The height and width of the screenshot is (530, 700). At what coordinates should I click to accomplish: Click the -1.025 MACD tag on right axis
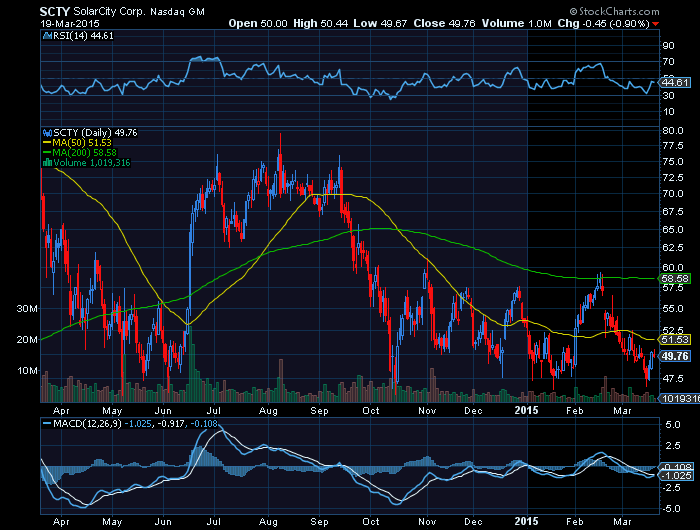676,476
